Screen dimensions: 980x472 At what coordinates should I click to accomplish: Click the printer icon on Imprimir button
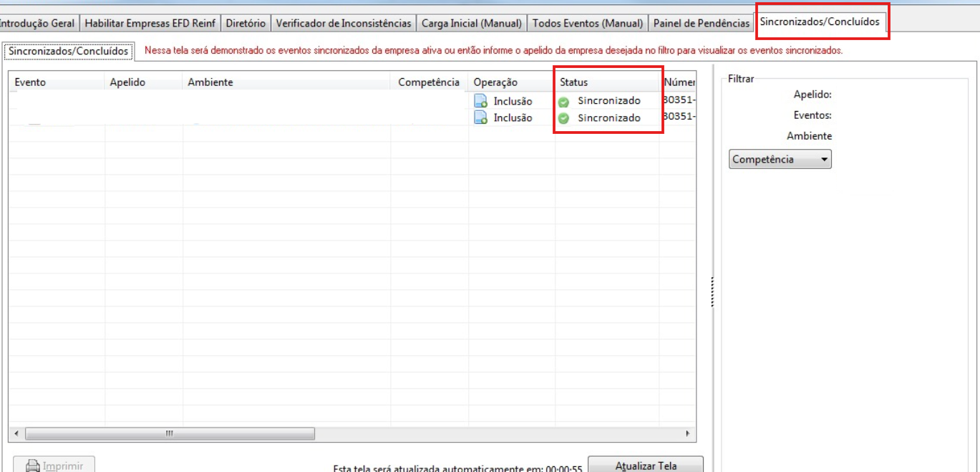pos(33,466)
